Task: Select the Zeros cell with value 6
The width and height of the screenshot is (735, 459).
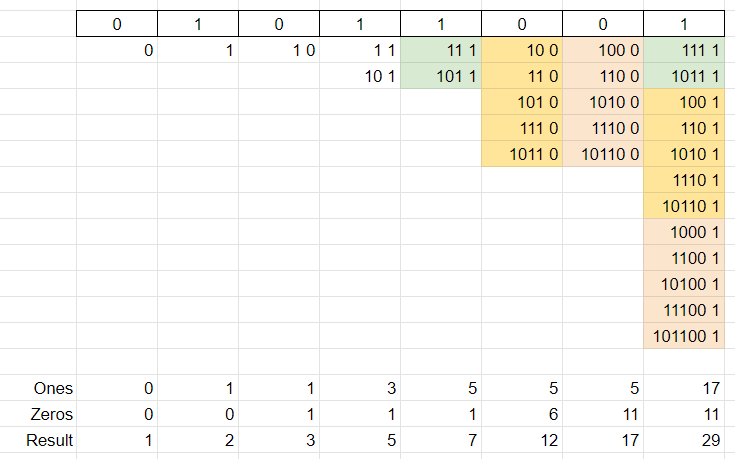Action: point(522,414)
